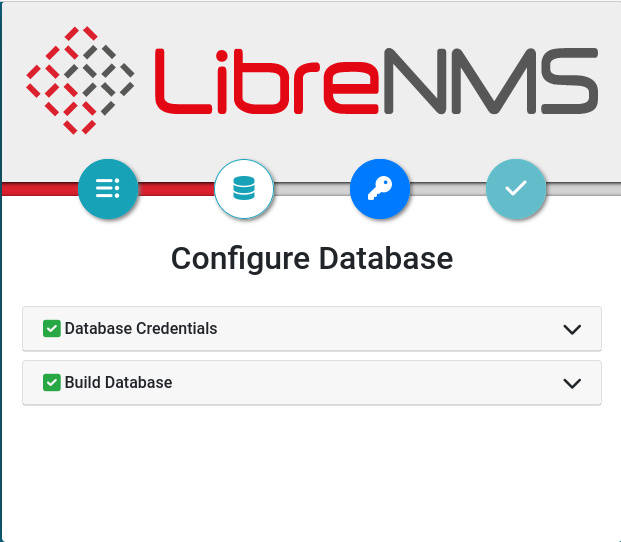621x542 pixels.
Task: Select the database step circle icon
Action: click(244, 188)
